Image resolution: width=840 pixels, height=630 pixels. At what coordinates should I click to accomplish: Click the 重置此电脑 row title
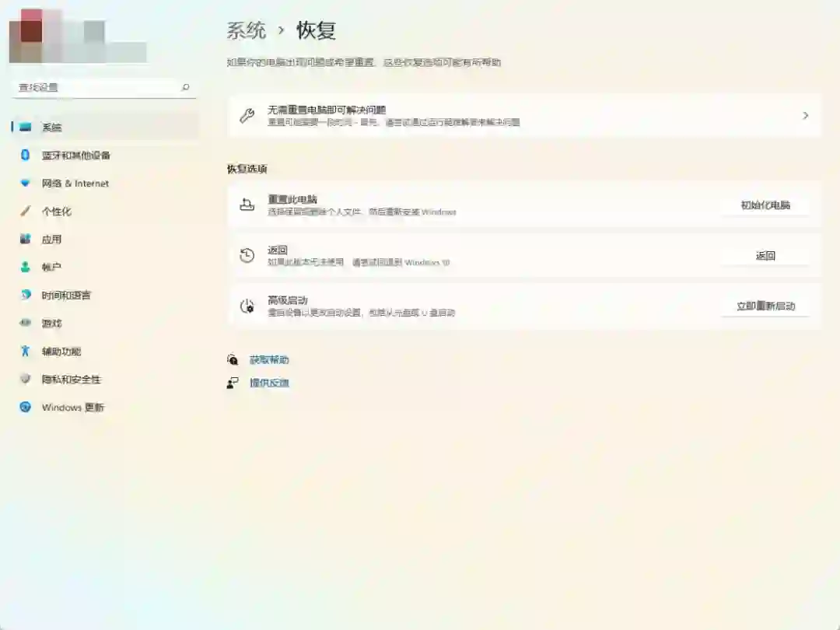click(292, 199)
